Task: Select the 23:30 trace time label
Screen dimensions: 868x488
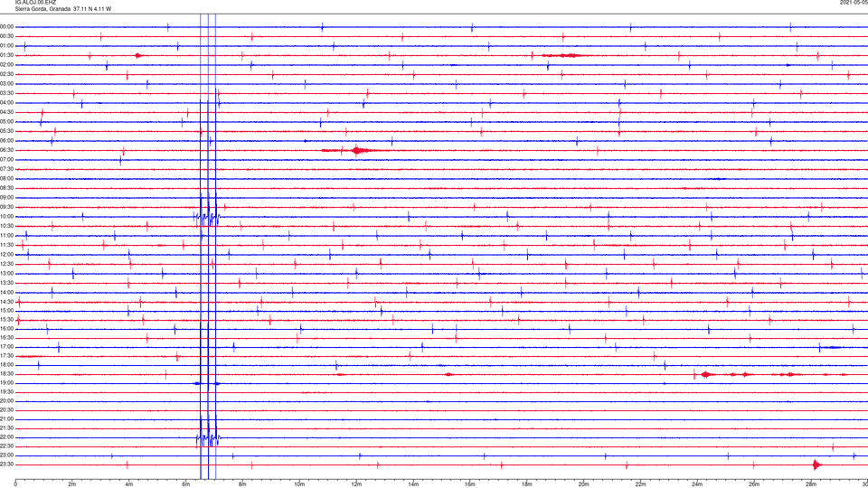Action: (x=7, y=465)
